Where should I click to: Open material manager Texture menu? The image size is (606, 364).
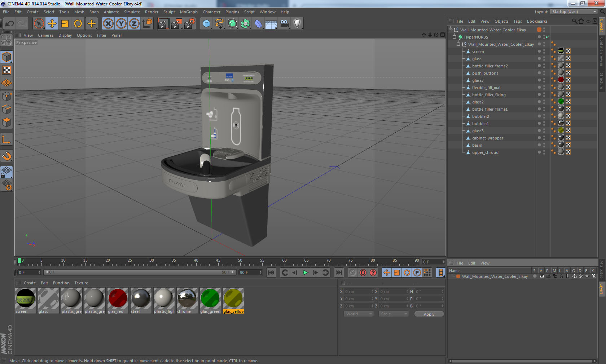click(81, 283)
